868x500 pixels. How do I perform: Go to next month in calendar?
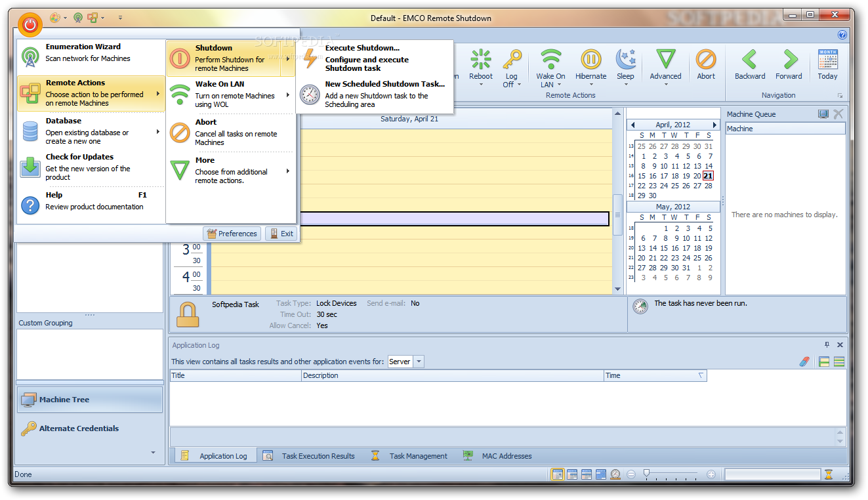pos(714,125)
